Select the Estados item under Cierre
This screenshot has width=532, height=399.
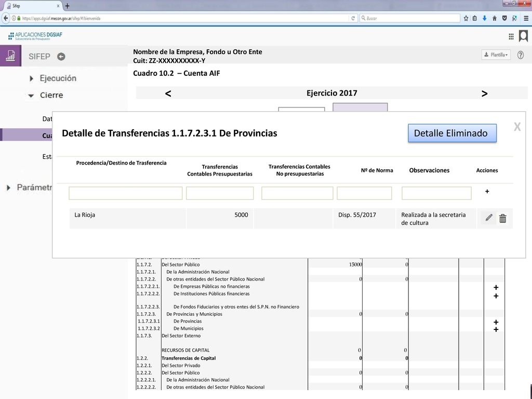pyautogui.click(x=47, y=156)
